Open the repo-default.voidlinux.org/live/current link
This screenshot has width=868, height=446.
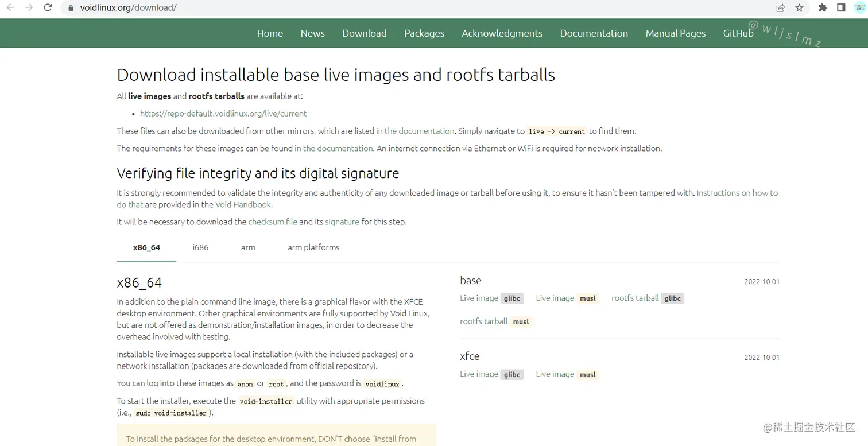(x=223, y=114)
